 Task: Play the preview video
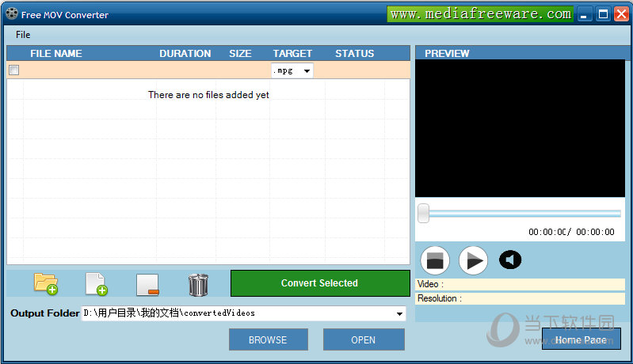(473, 260)
